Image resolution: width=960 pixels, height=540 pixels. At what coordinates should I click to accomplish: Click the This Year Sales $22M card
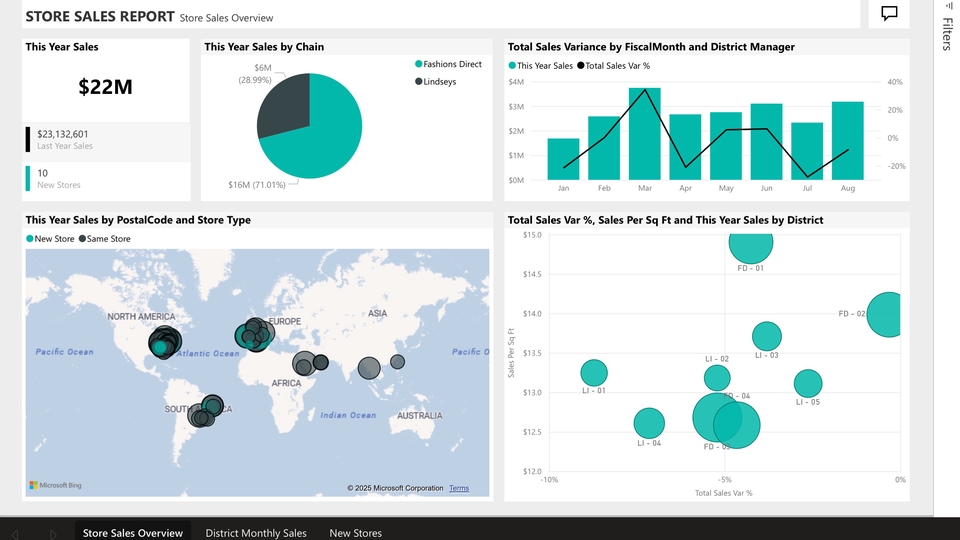105,87
